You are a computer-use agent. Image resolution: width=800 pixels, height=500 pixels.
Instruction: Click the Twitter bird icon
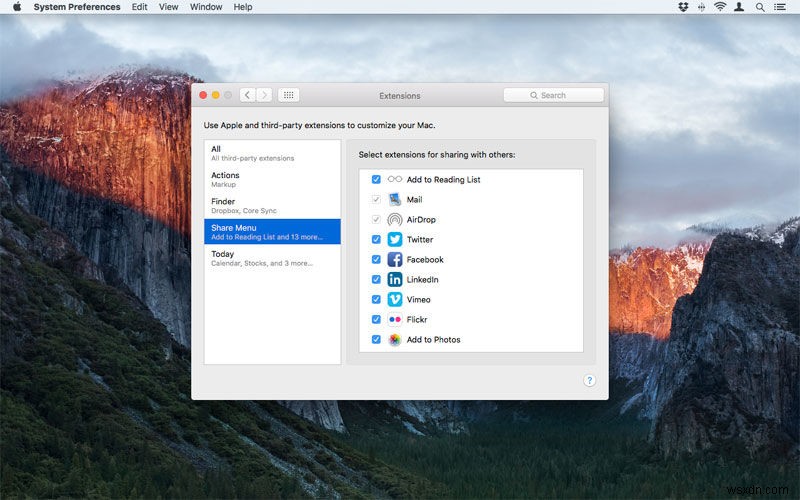coord(395,240)
